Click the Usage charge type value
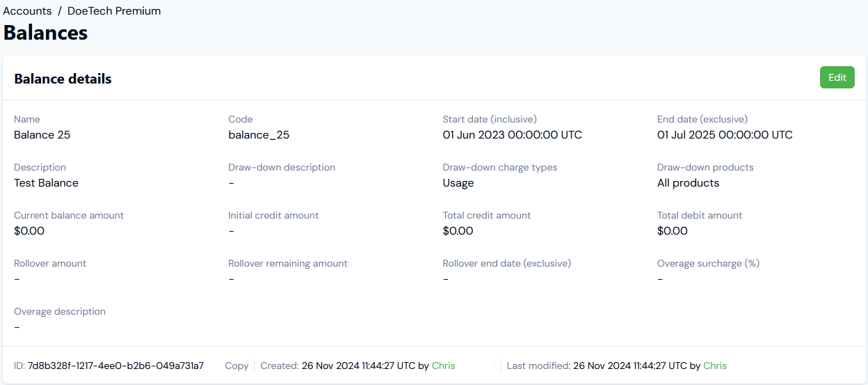The image size is (868, 385). coord(458,183)
